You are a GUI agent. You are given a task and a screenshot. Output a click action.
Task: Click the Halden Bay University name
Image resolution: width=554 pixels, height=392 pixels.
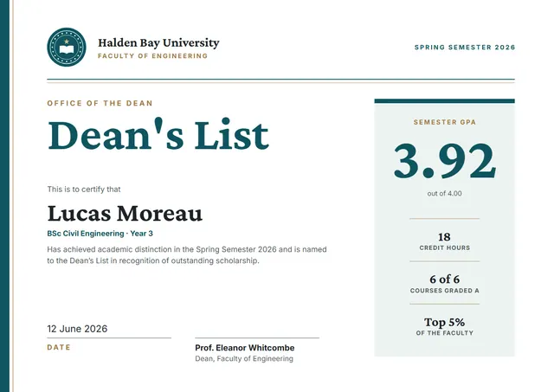pos(158,42)
